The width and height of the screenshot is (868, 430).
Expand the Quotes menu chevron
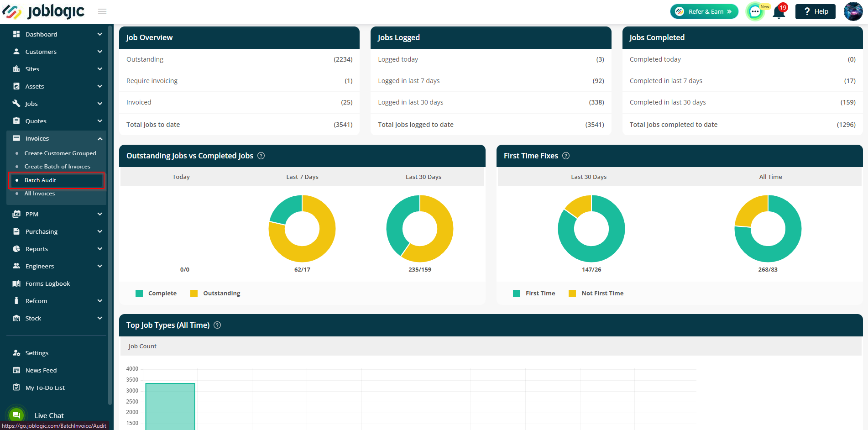coord(100,121)
